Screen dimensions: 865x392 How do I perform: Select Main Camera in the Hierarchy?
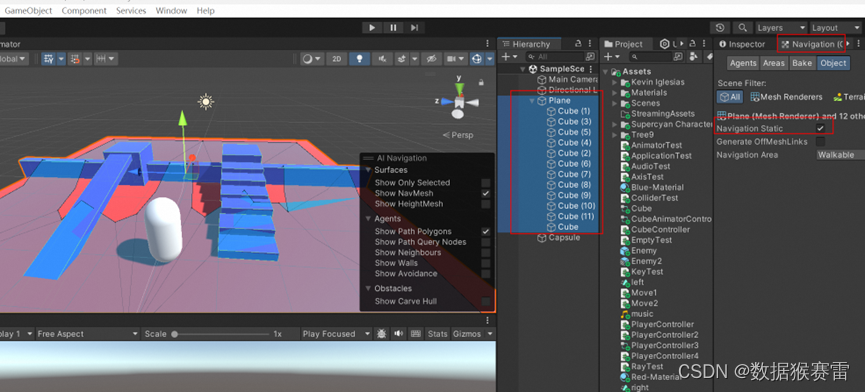[x=567, y=79]
